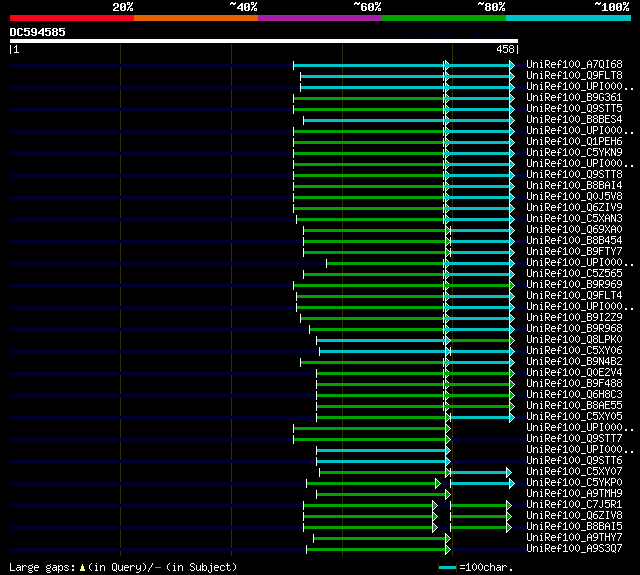The height and width of the screenshot is (575, 640).
Task: Select the UniRef100_B9R969 label
Action: pos(574,285)
